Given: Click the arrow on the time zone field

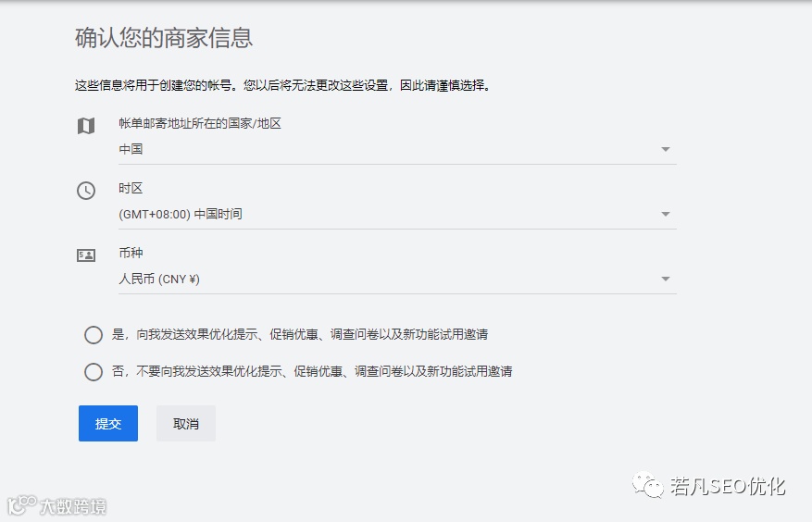Looking at the screenshot, I should [666, 215].
